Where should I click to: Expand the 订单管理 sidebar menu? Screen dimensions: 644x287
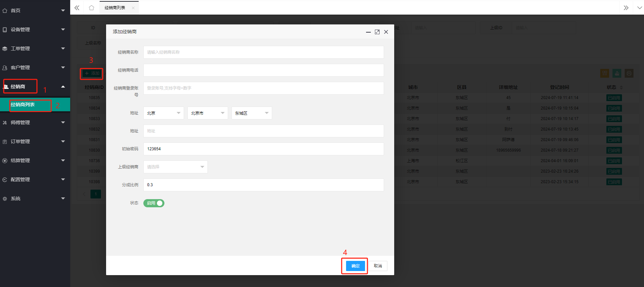tap(35, 141)
